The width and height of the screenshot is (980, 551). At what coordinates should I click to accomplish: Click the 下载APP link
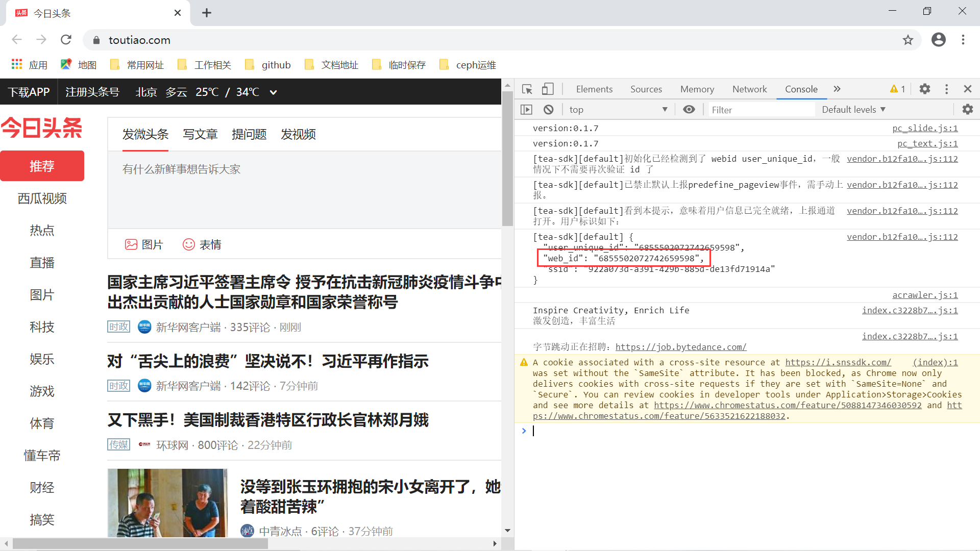coord(29,92)
